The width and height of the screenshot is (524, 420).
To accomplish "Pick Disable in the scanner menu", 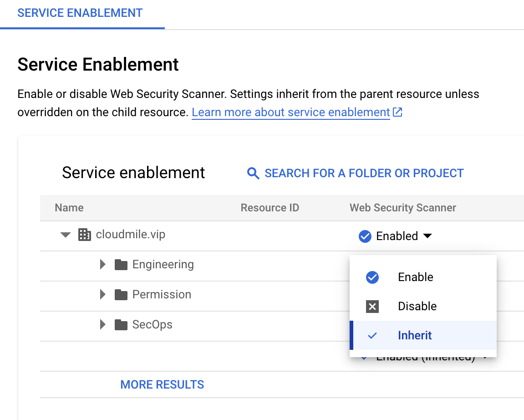I will tap(417, 306).
